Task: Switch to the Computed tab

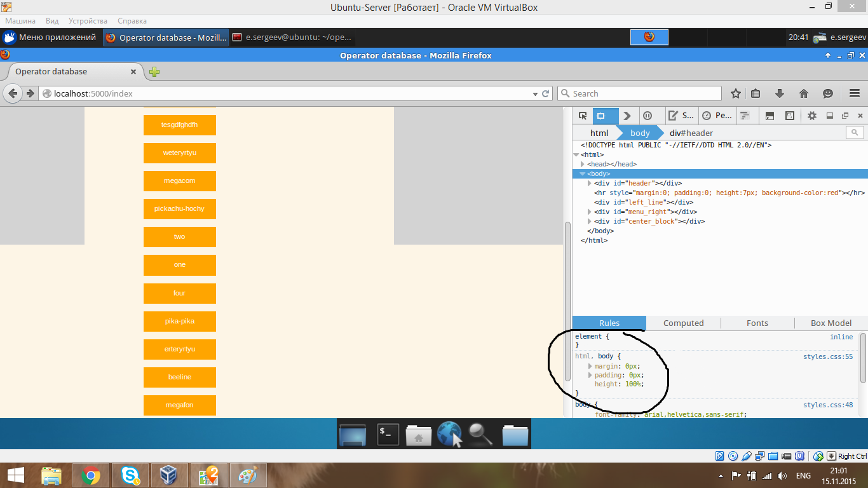Action: (684, 323)
